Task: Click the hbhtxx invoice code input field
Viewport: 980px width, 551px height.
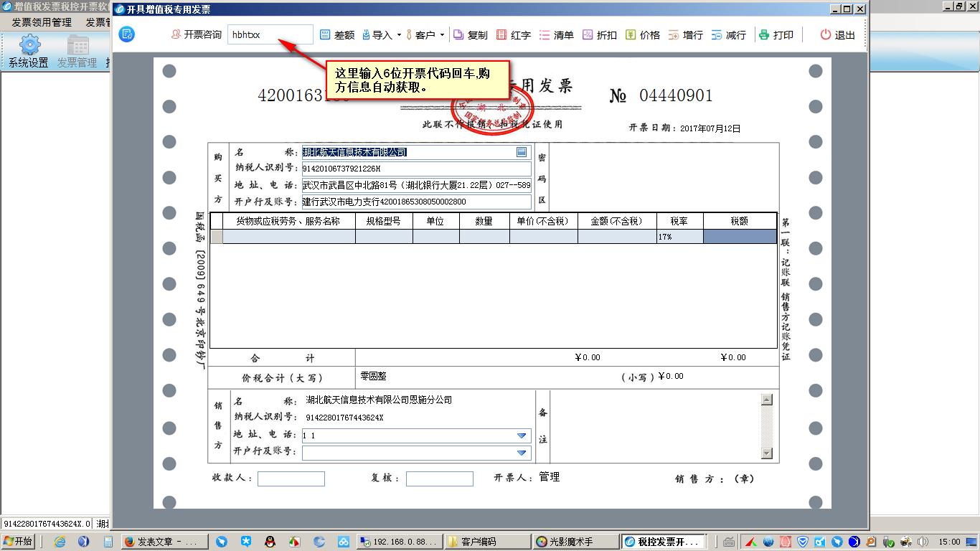Action: point(269,34)
